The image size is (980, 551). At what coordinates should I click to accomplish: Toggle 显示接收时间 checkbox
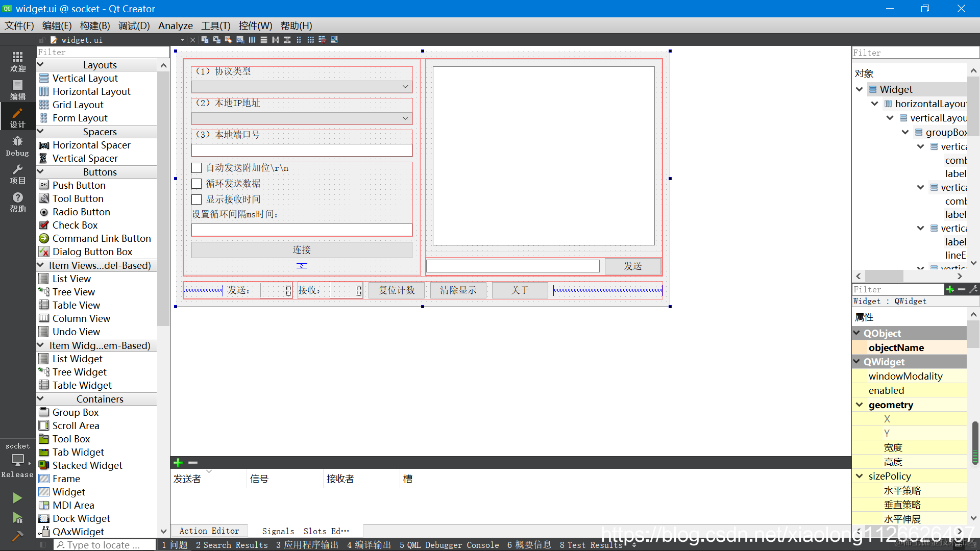tap(197, 199)
